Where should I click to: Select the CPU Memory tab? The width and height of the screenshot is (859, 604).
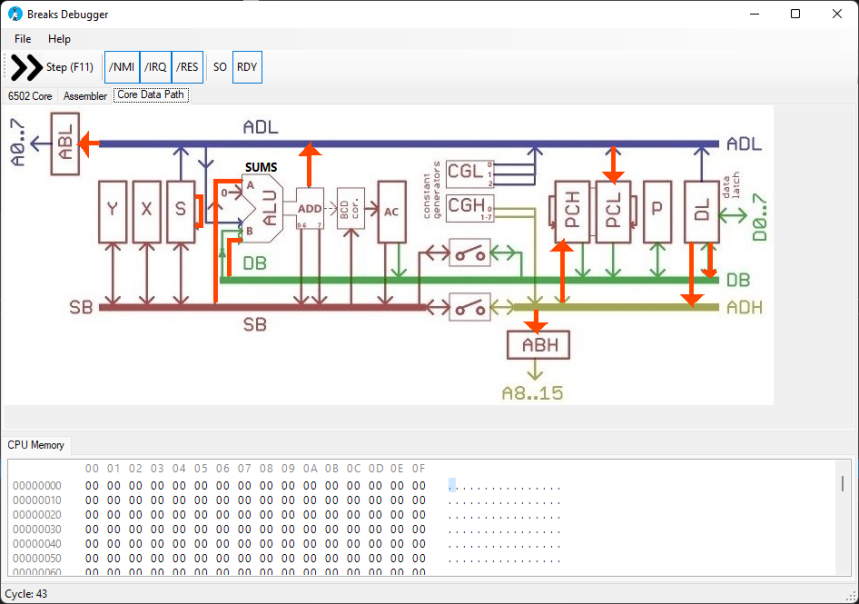[36, 444]
